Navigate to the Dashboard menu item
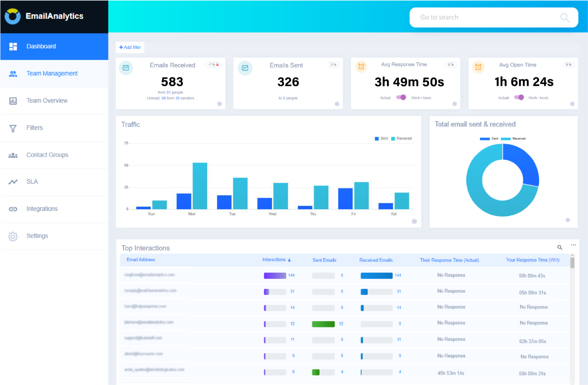 click(x=41, y=46)
